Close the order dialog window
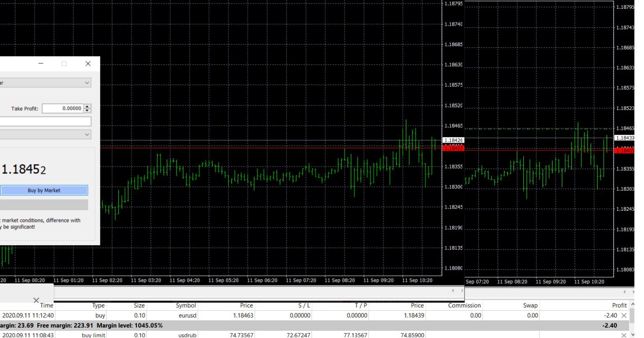 [x=88, y=63]
